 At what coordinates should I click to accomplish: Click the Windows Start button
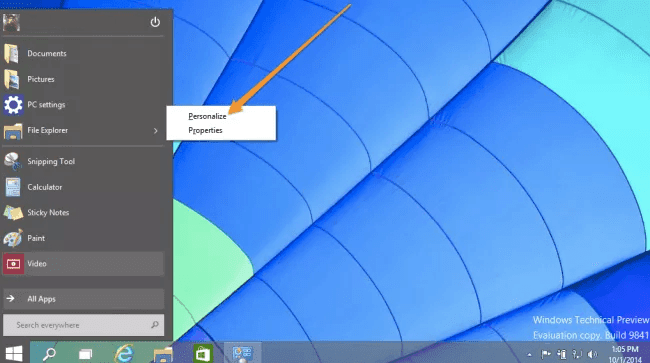pyautogui.click(x=14, y=353)
